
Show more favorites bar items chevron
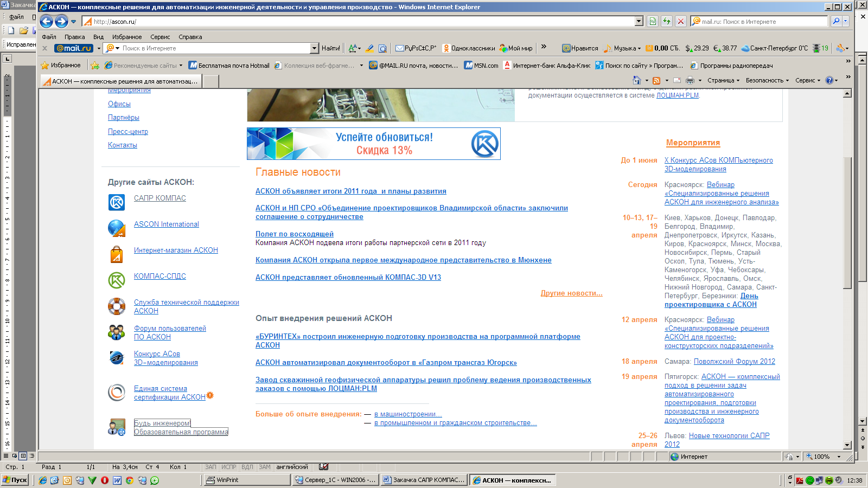click(x=848, y=61)
